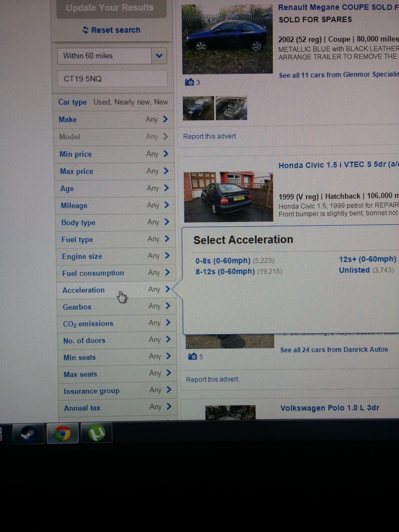Expand the Body type filter
Screen dimensions: 399x532
pos(116,222)
